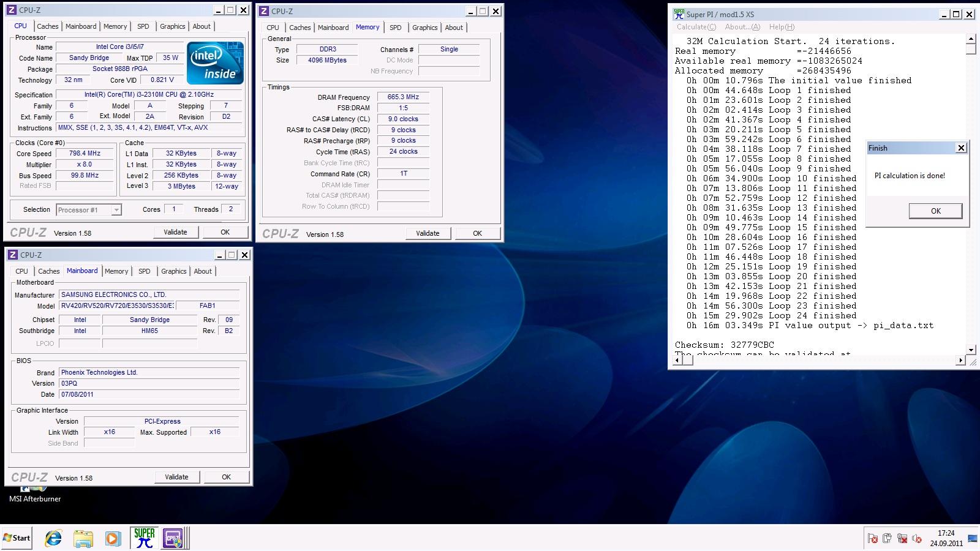Open Memory tab in the CPU-Z CPU window
Screen dimensions: 980x551
[x=115, y=26]
